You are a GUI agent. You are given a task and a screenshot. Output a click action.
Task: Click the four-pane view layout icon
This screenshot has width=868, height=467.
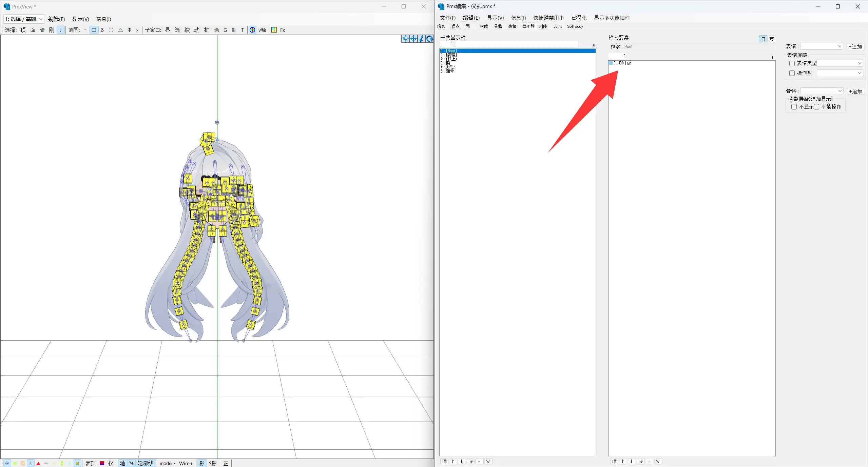[274, 30]
